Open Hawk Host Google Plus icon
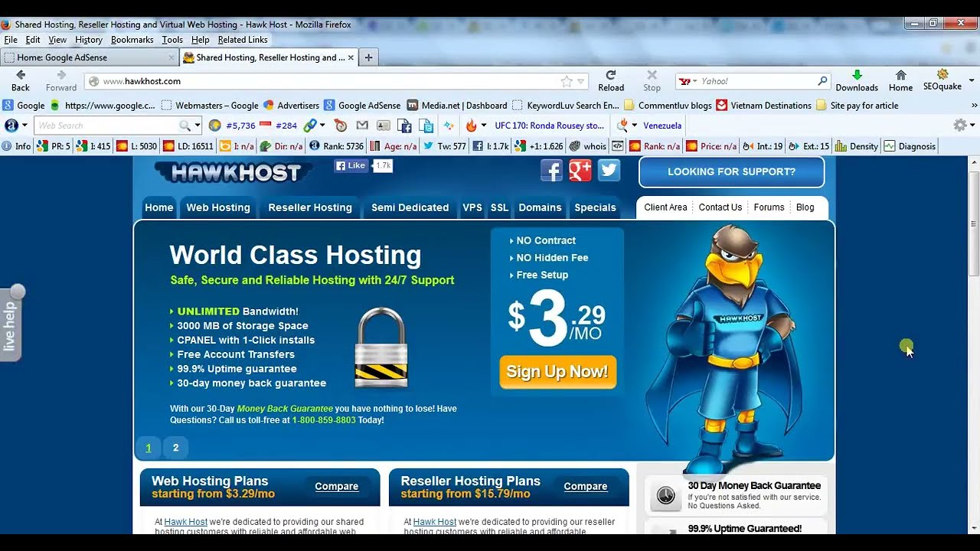Screen dimensions: 980x551 click(x=580, y=171)
